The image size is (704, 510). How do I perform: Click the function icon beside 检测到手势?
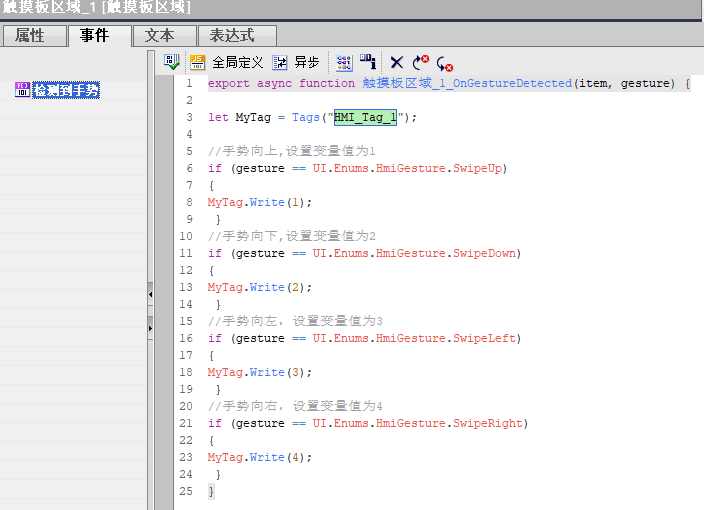[x=23, y=91]
